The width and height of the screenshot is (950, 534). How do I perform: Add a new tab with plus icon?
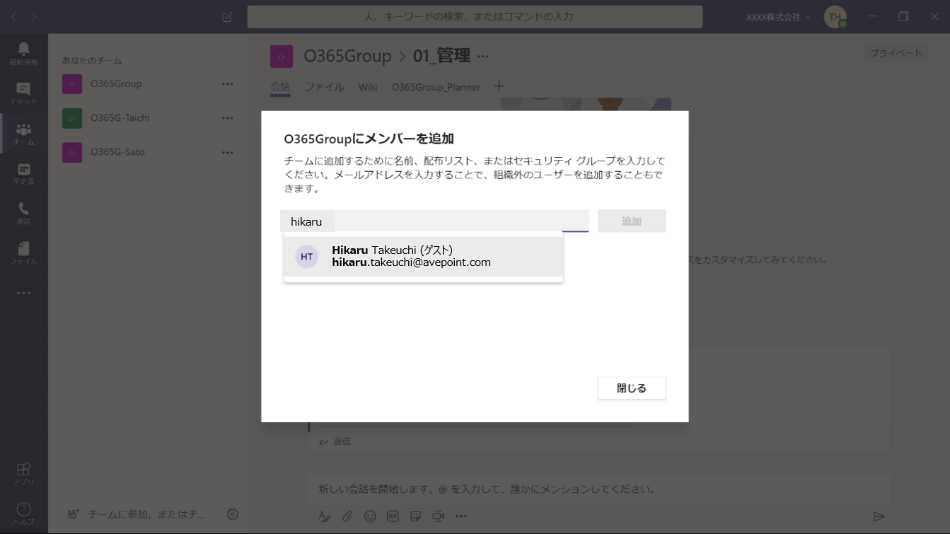coord(499,87)
